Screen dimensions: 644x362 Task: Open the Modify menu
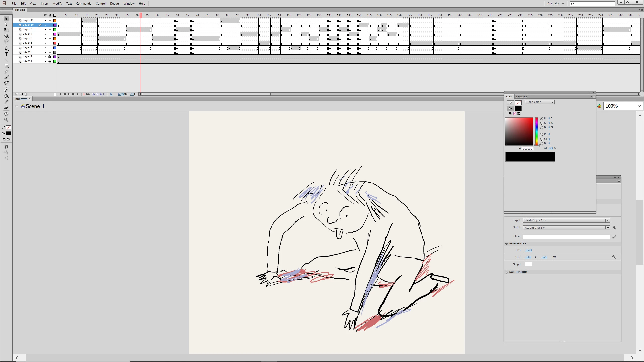pos(57,4)
